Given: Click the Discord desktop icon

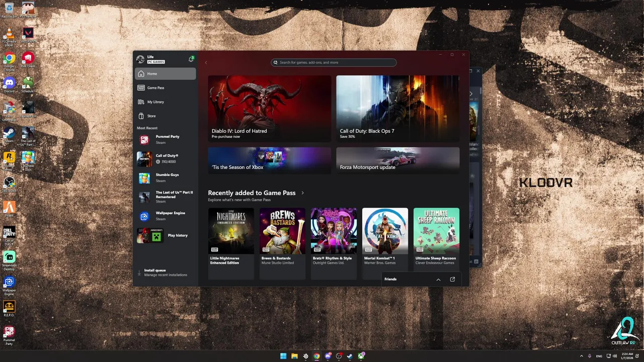Looking at the screenshot, I should click(x=9, y=85).
